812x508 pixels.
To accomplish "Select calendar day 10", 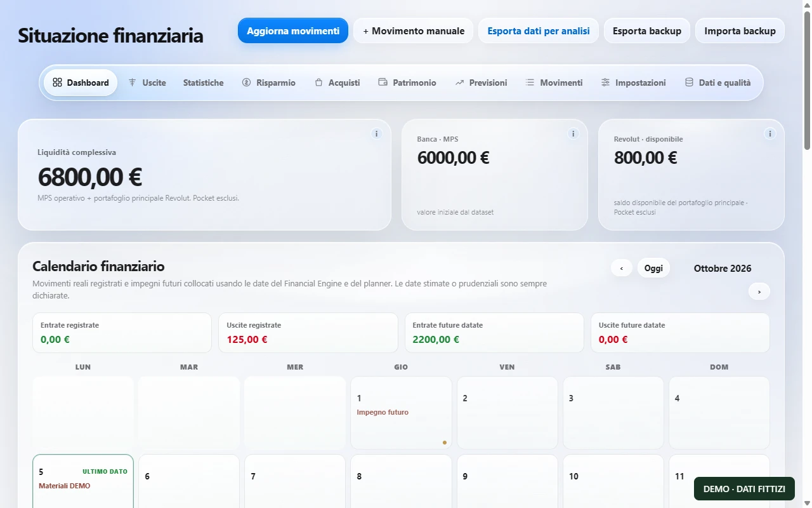I will [613, 481].
